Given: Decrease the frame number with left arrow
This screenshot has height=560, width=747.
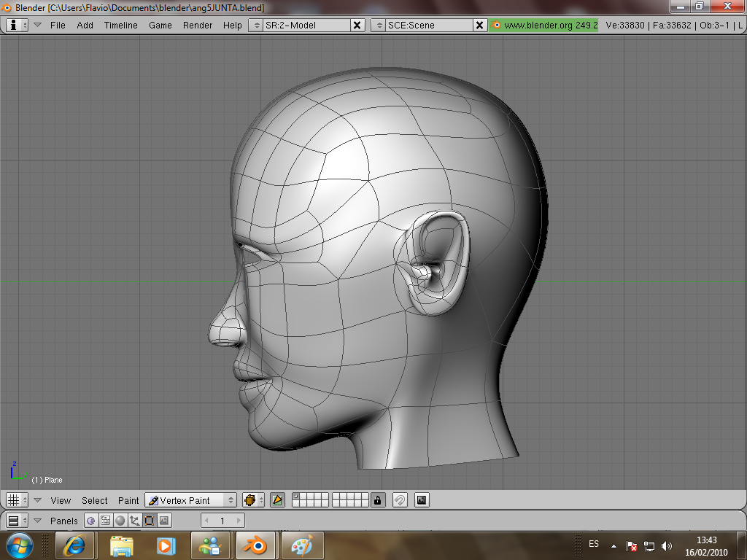Looking at the screenshot, I should (x=206, y=521).
